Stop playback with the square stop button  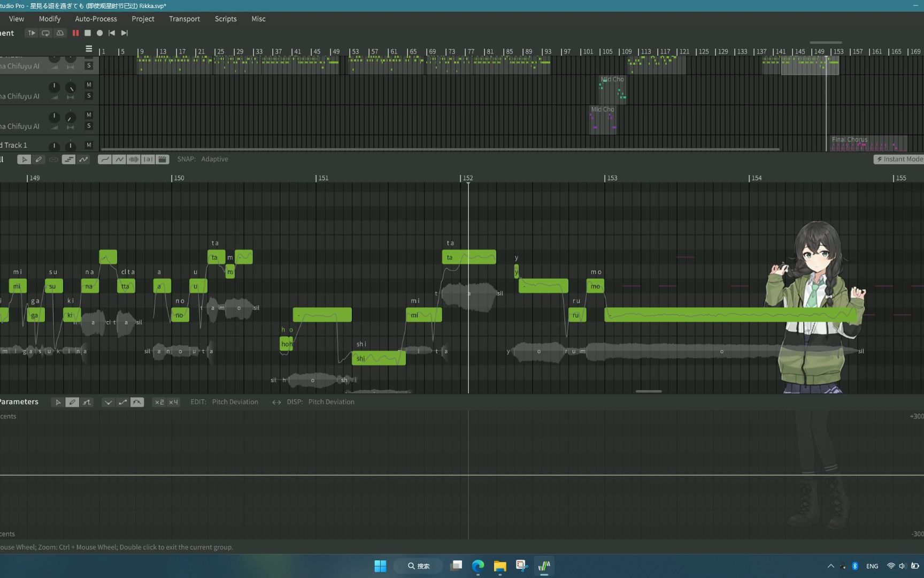coord(88,33)
